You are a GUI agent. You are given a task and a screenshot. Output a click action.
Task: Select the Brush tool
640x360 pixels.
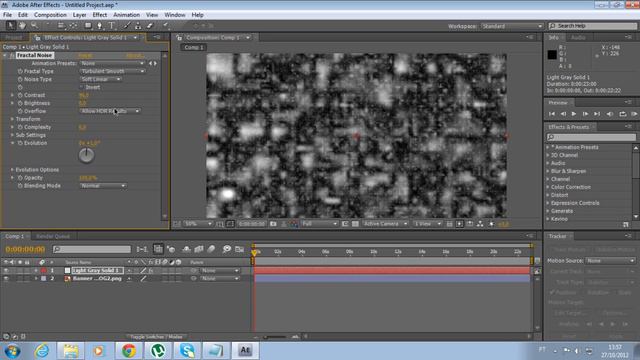[127, 26]
